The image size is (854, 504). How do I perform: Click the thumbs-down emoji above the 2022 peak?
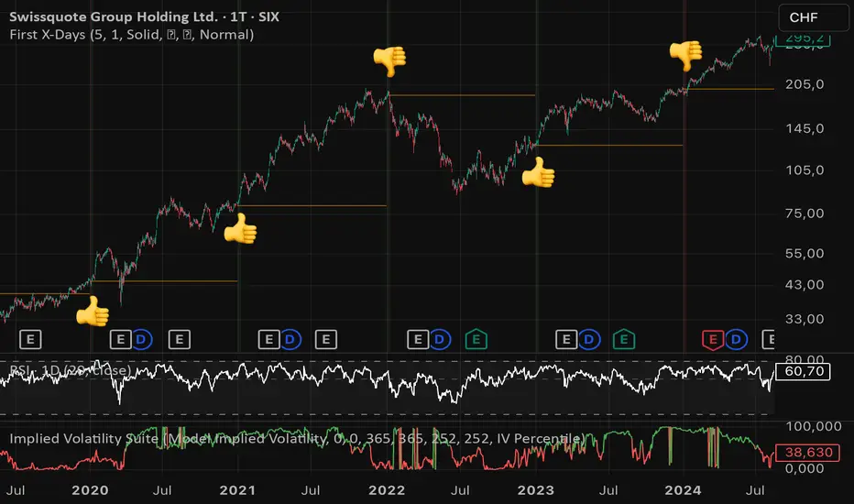[x=389, y=60]
